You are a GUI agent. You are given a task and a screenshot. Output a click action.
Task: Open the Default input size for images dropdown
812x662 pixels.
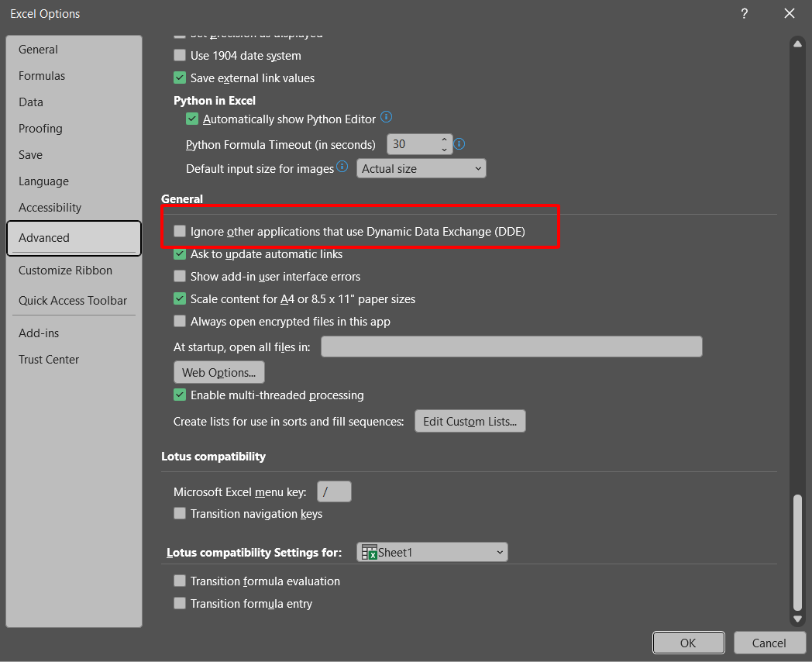pyautogui.click(x=421, y=168)
